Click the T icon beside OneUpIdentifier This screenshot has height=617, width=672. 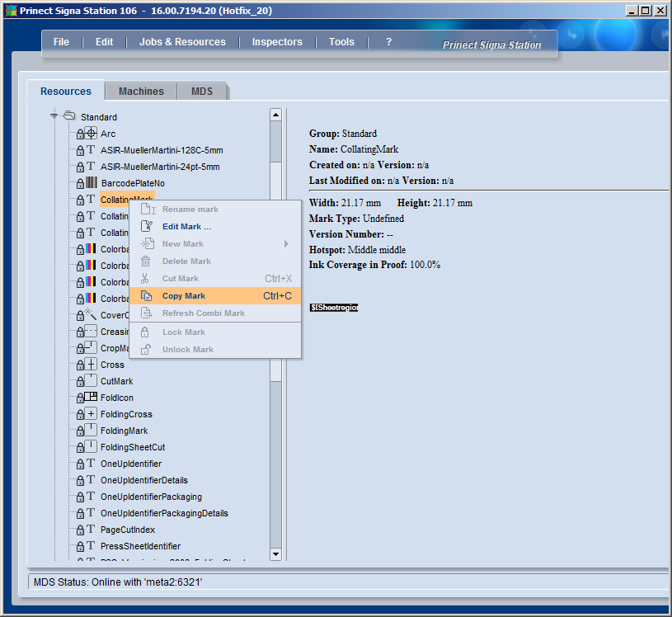tap(91, 463)
